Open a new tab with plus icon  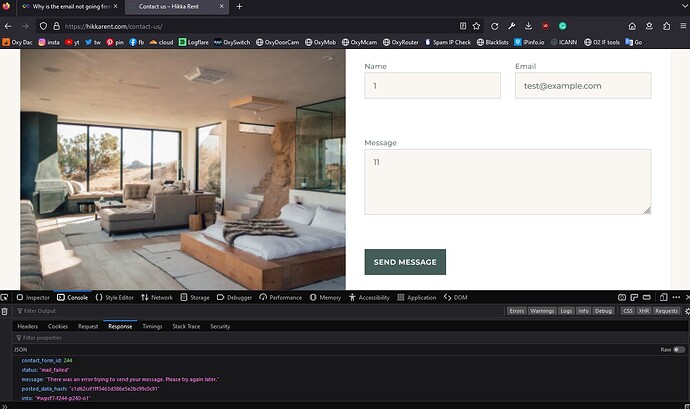click(239, 6)
